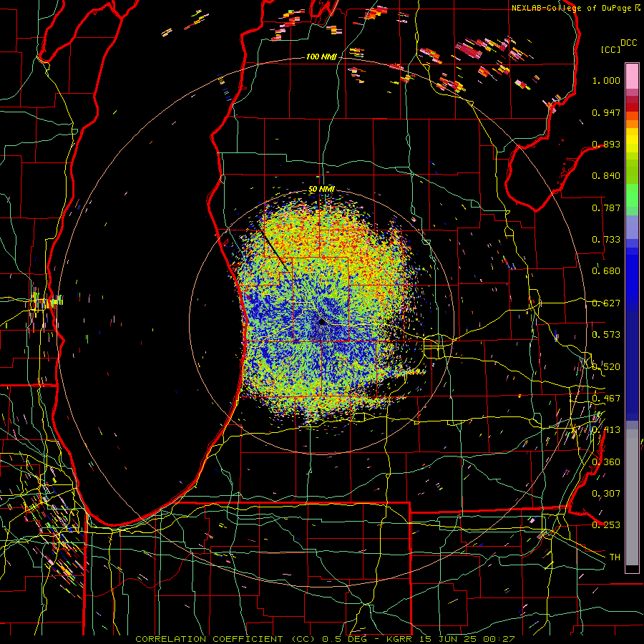The image size is (644, 644).
Task: Select the 0.787 scale value
Action: pyautogui.click(x=606, y=208)
